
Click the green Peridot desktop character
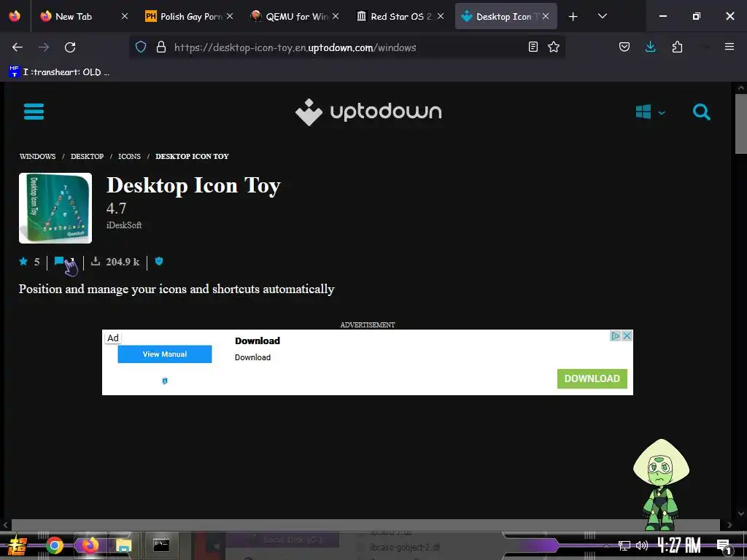point(661,484)
